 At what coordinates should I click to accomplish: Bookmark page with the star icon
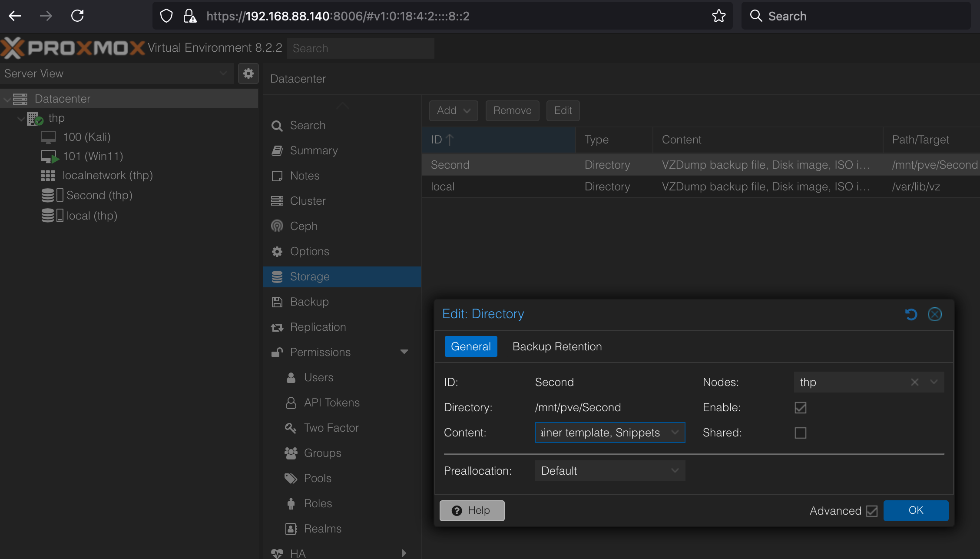[718, 16]
